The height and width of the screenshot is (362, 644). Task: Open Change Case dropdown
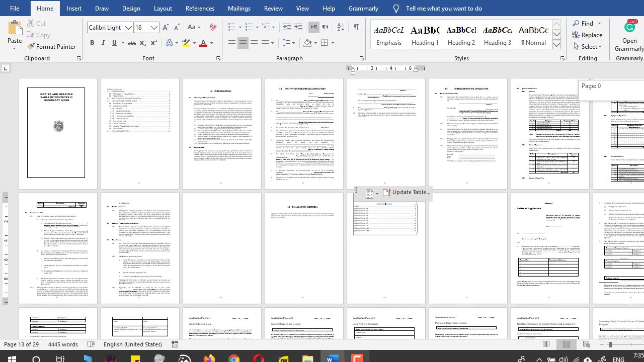tap(195, 28)
